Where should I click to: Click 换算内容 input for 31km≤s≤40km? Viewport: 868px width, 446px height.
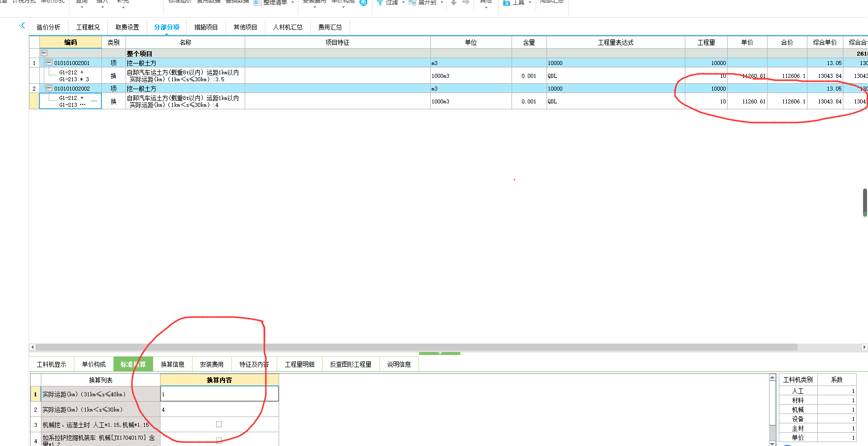[219, 394]
